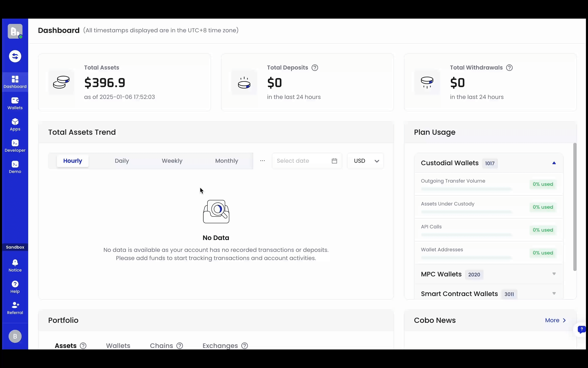Click Wallet Addresses usage bar
588x368 pixels.
point(467,258)
